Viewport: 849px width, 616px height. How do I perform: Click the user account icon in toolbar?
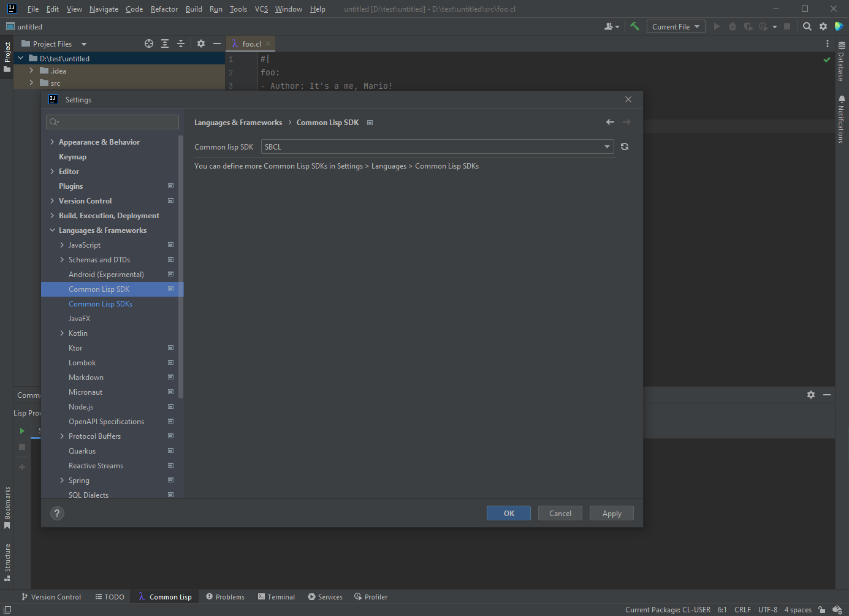611,26
